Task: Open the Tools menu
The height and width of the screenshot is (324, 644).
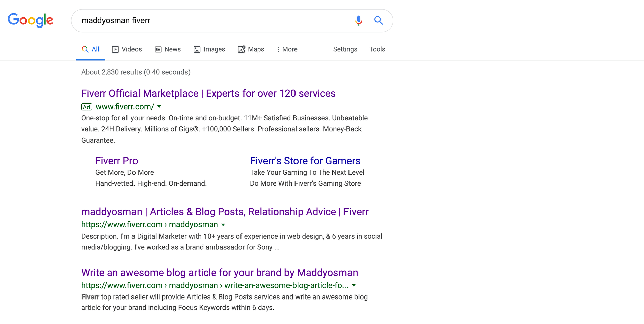Action: tap(377, 49)
